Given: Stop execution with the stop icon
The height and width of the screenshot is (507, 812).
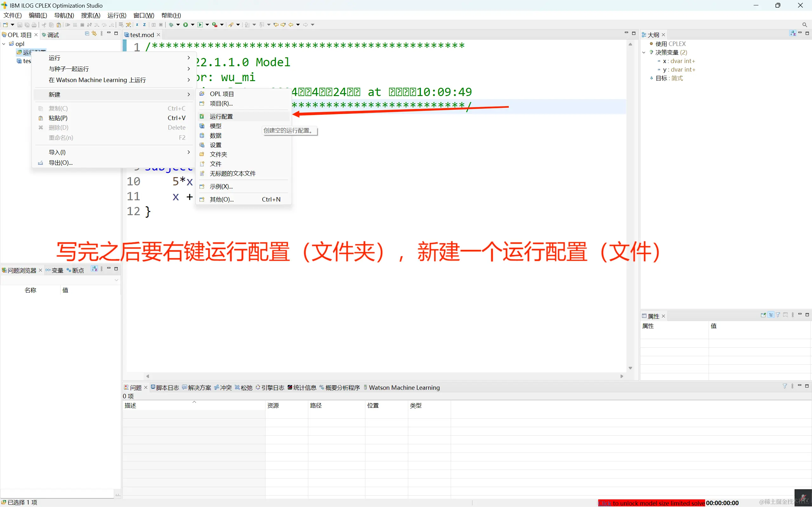Looking at the screenshot, I should (82, 24).
